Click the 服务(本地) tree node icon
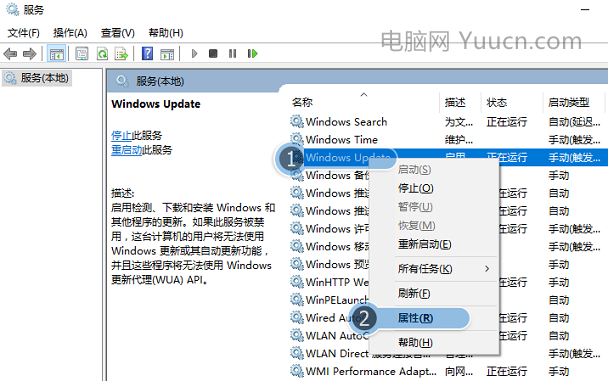Viewport: 608px width, 381px height. (10, 78)
